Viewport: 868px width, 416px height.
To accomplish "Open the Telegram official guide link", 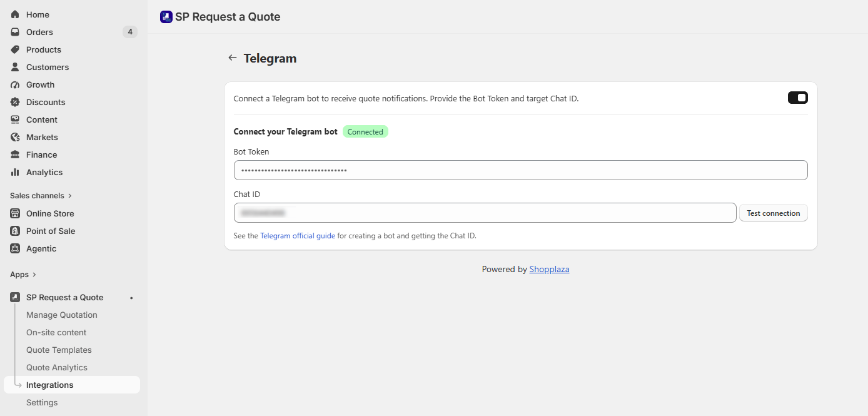I will click(298, 236).
